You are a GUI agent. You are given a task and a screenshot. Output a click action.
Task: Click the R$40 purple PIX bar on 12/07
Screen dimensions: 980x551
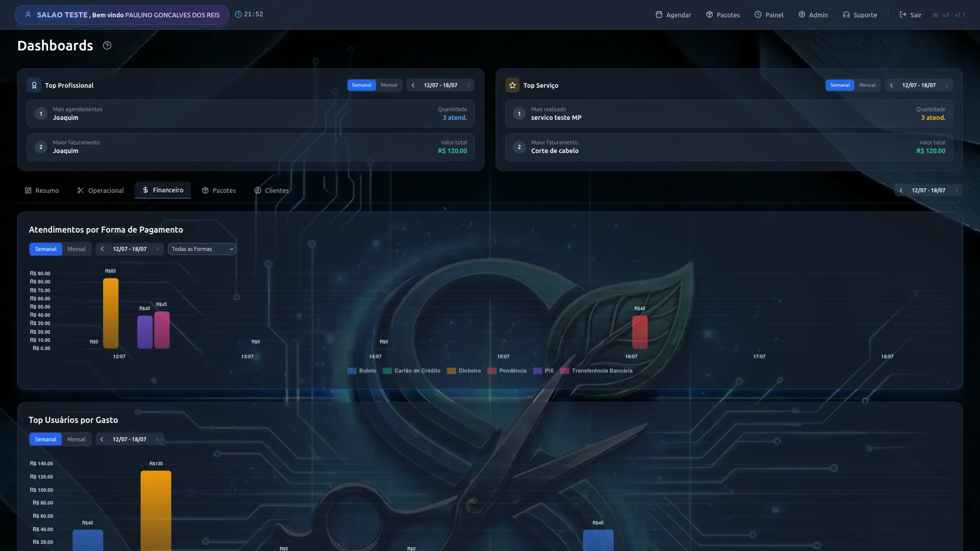click(145, 332)
